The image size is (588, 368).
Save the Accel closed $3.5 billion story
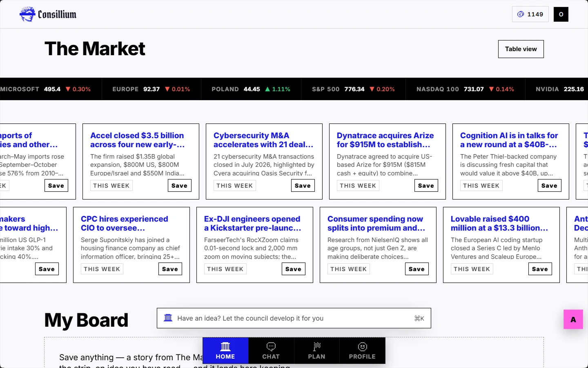[179, 186]
